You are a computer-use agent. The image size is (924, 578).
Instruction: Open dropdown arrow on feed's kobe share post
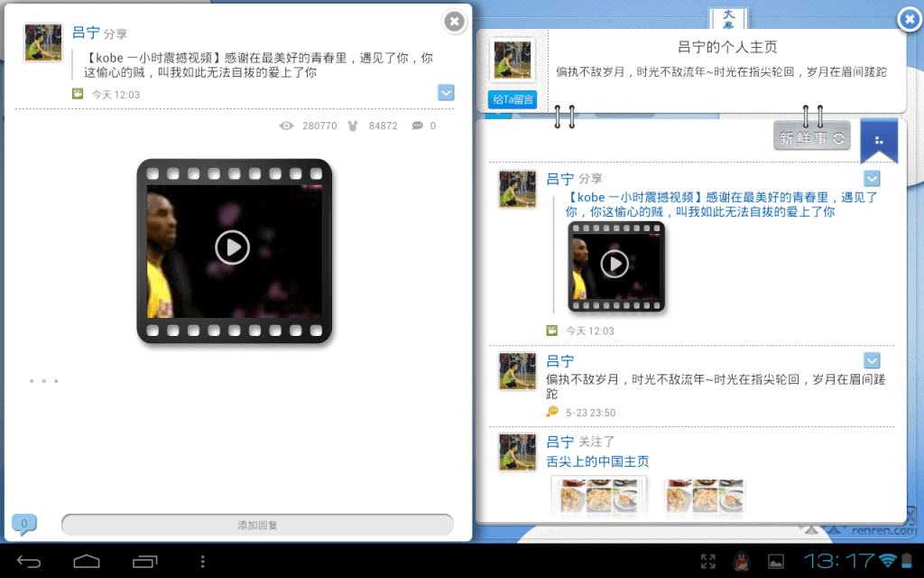tap(873, 178)
